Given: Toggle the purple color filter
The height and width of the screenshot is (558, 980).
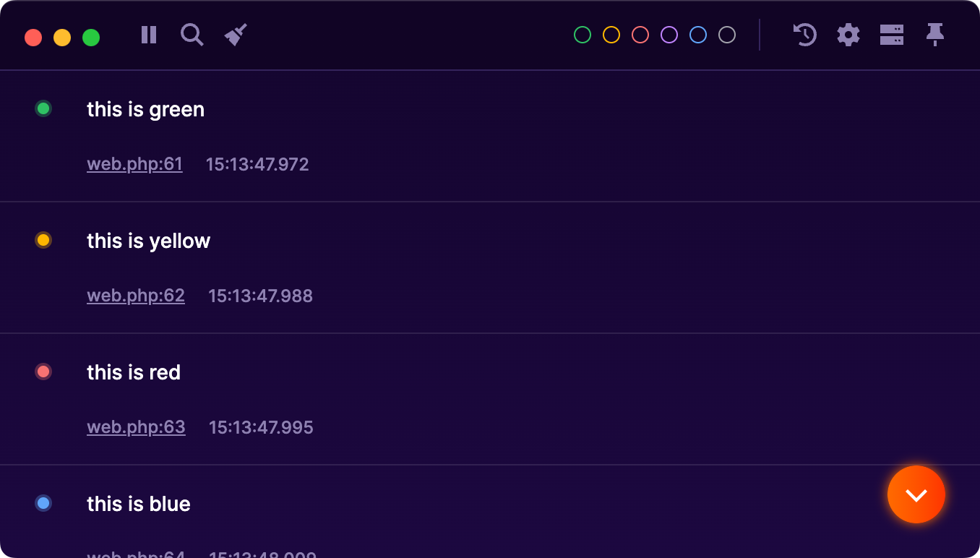Looking at the screenshot, I should point(669,34).
